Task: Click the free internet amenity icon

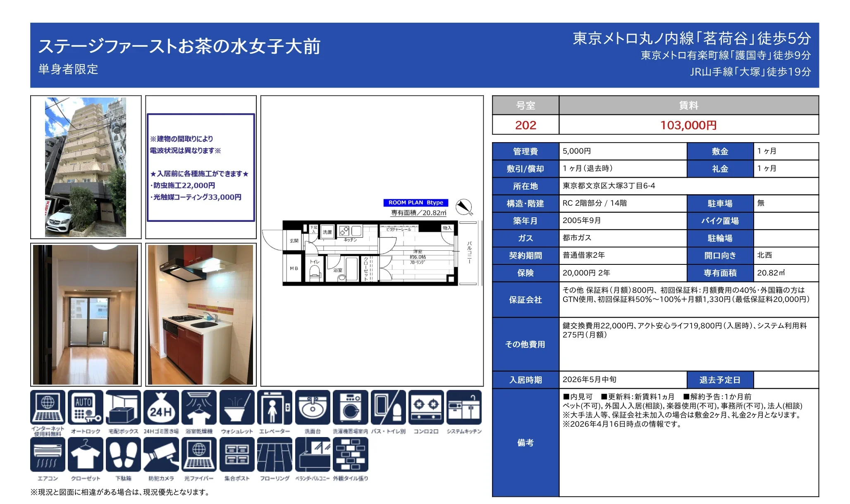Action: pos(48,407)
